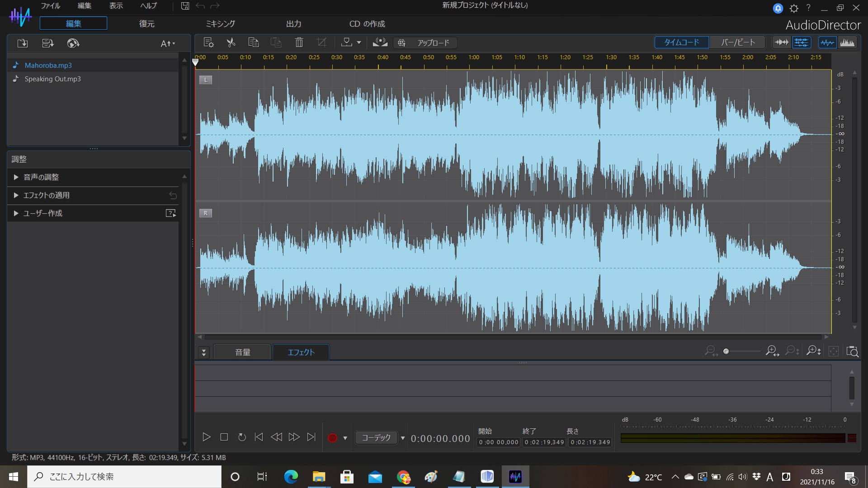This screenshot has width=868, height=488.
Task: Select the 音量 tab
Action: click(243, 352)
